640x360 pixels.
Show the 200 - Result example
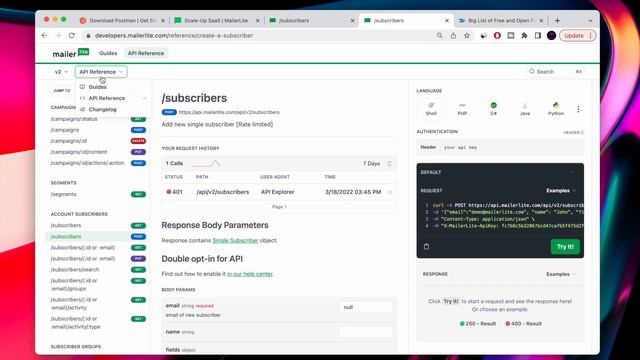pyautogui.click(x=478, y=324)
